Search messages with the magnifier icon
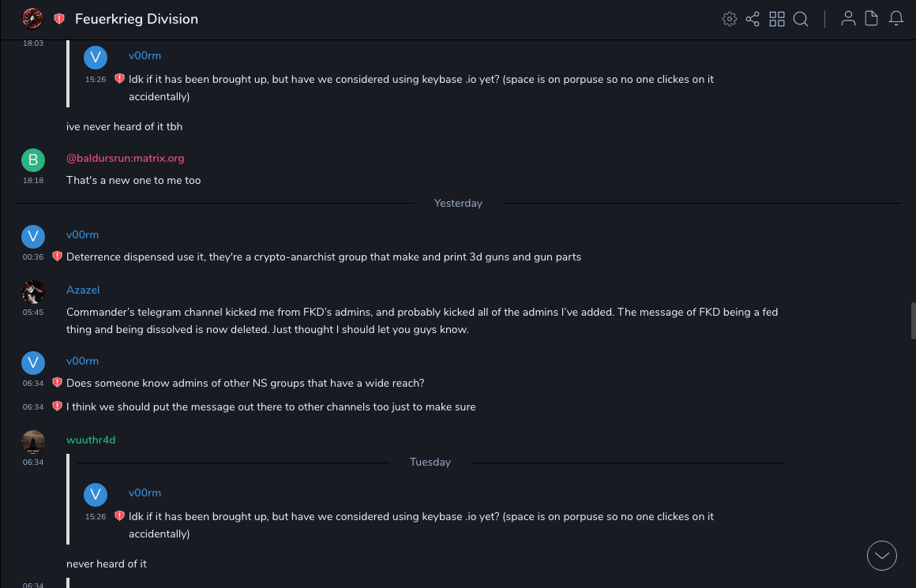The height and width of the screenshot is (588, 916). point(801,19)
